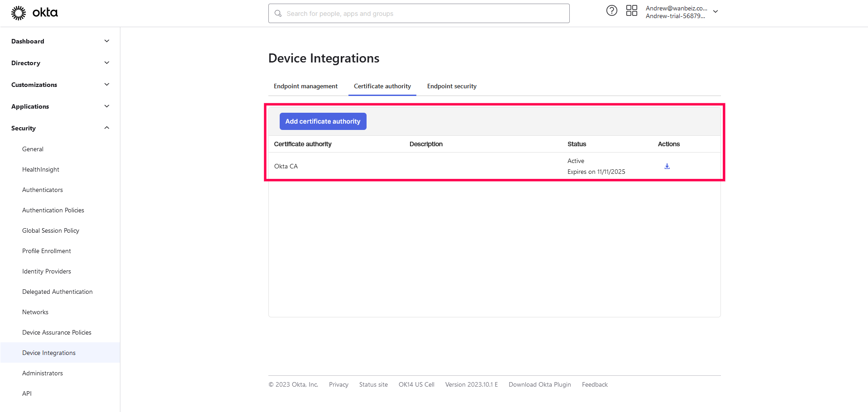Download the Okta CA certificate
Image resolution: width=868 pixels, height=412 pixels.
(667, 167)
